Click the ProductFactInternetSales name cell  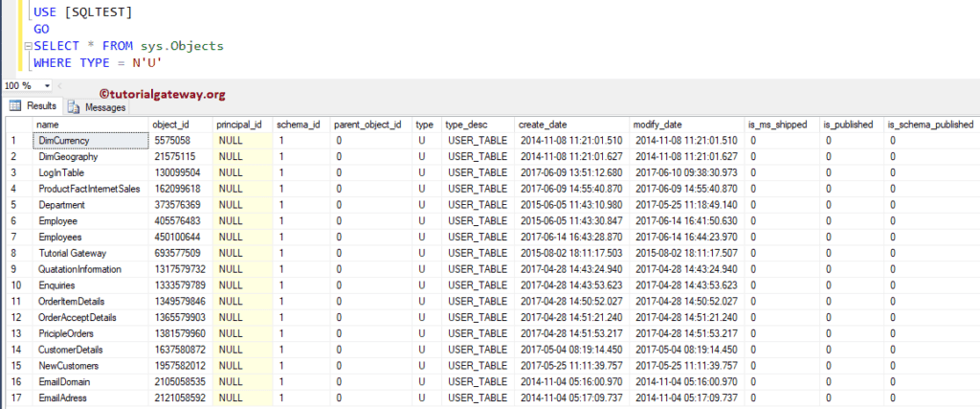click(x=91, y=189)
